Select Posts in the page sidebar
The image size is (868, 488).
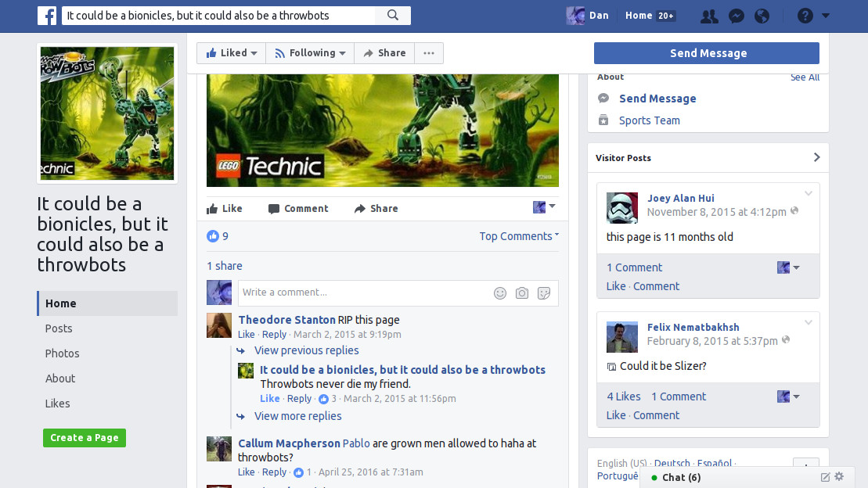(59, 328)
